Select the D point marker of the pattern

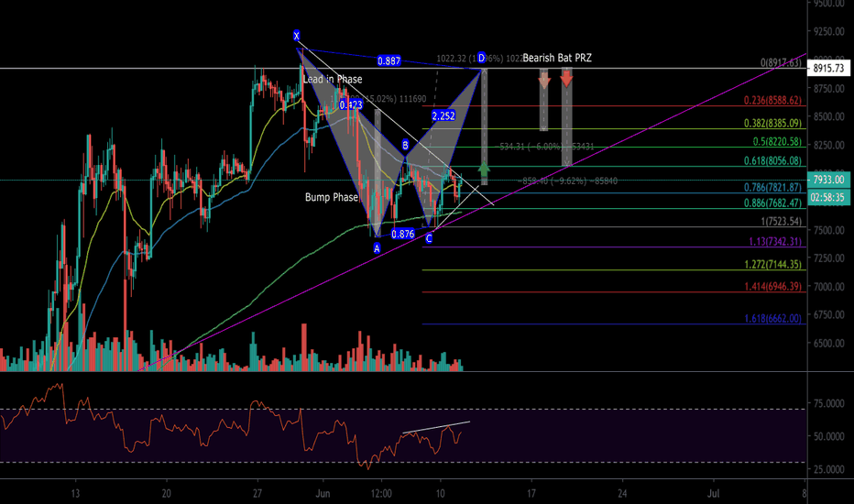(481, 57)
